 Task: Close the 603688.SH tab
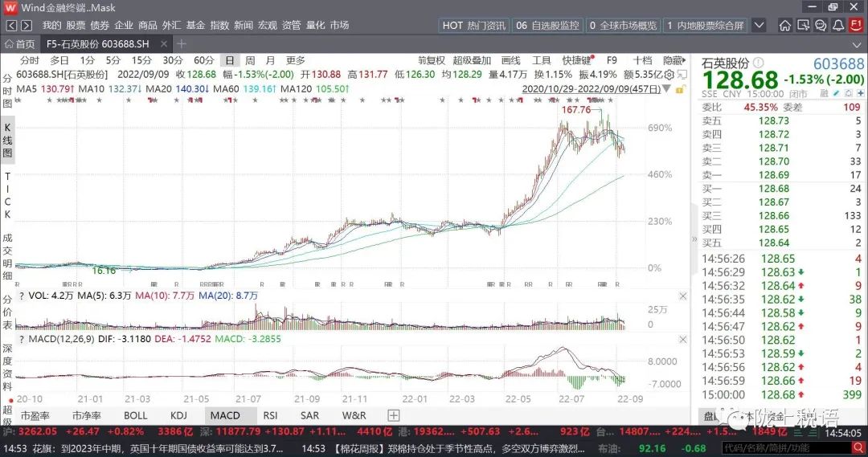(163, 43)
